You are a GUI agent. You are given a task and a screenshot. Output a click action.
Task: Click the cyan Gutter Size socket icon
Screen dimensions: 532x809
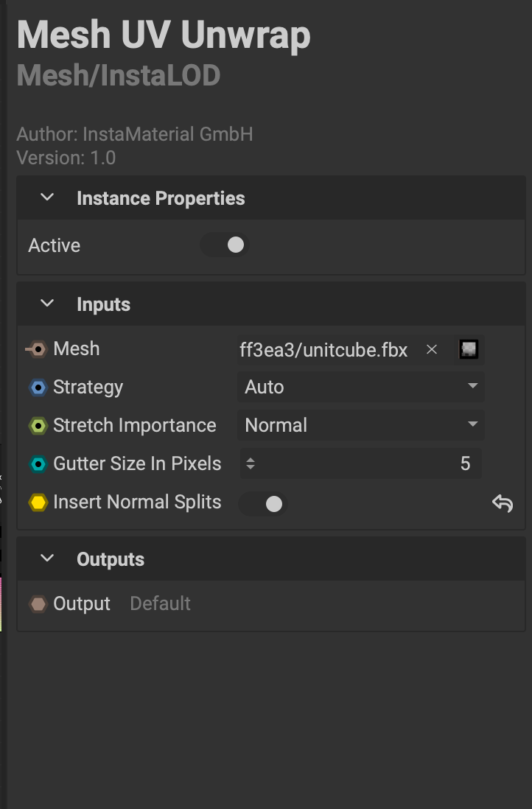point(38,464)
